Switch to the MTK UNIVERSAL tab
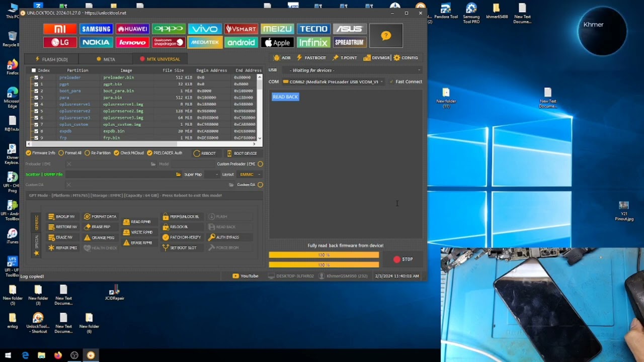 [x=159, y=59]
